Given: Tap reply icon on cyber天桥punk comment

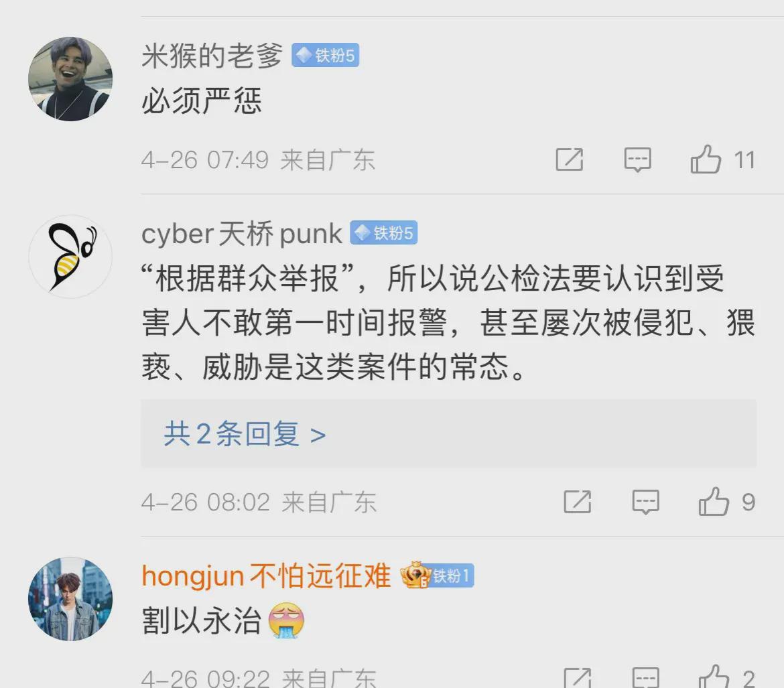Looking at the screenshot, I should pos(645,502).
